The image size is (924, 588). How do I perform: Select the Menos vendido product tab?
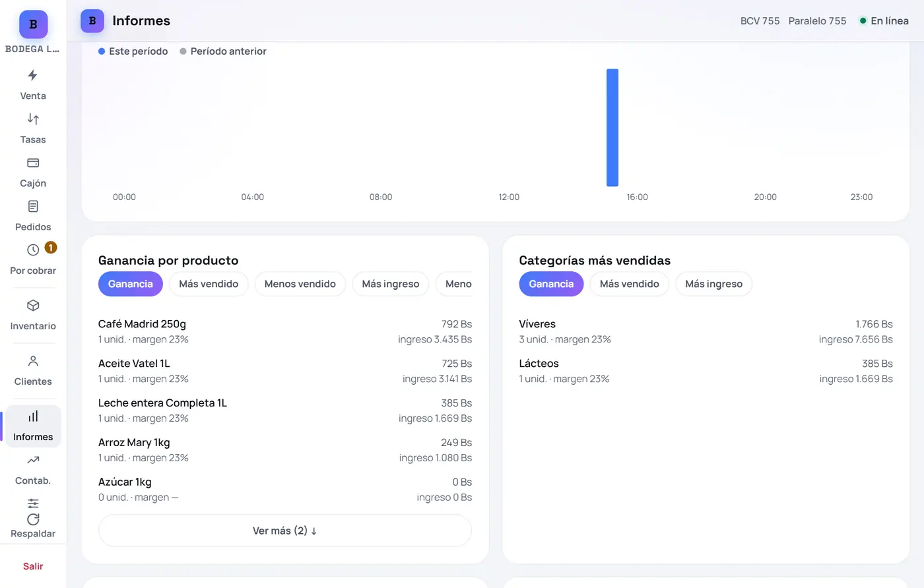tap(300, 284)
